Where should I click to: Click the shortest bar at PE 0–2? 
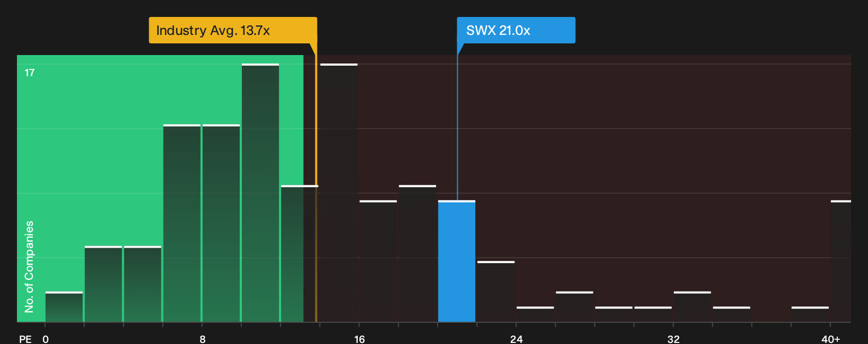(64, 307)
